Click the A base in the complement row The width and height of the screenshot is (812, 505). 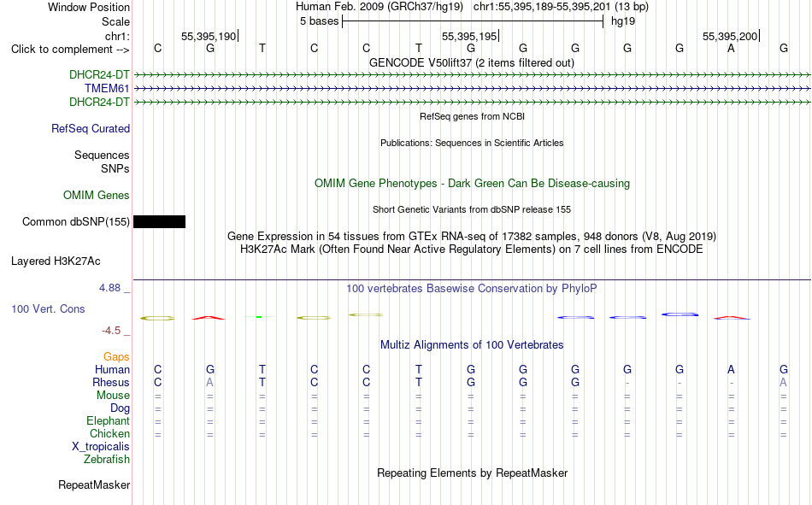[x=731, y=48]
